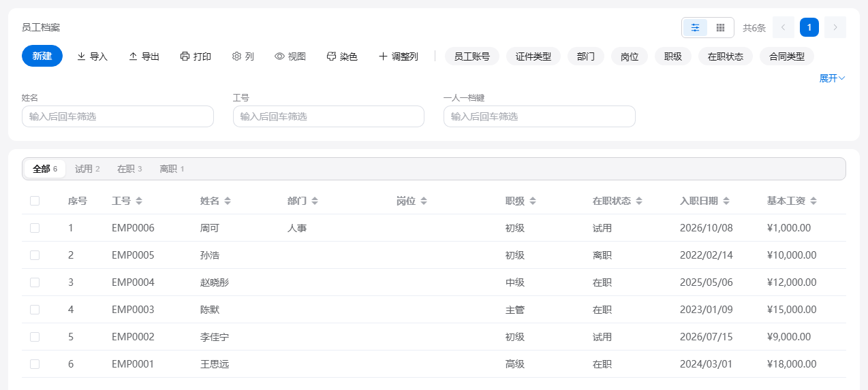This screenshot has width=868, height=390.
Task: Check the row checkbox for 陈默
Action: tap(35, 310)
